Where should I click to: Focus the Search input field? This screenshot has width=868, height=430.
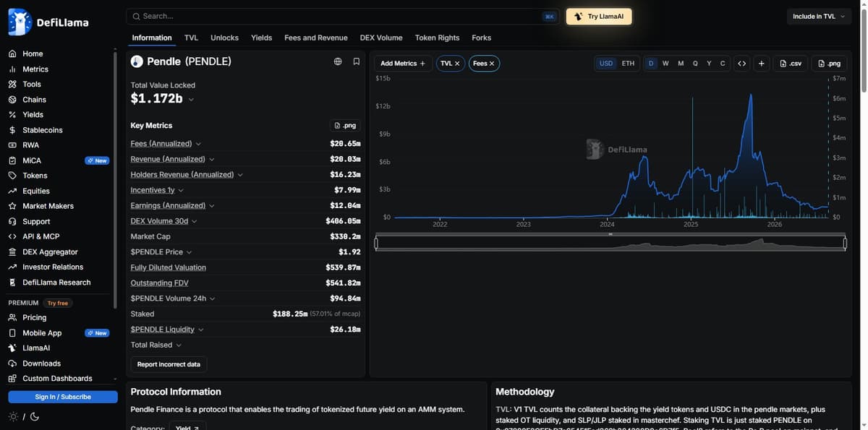pos(344,16)
